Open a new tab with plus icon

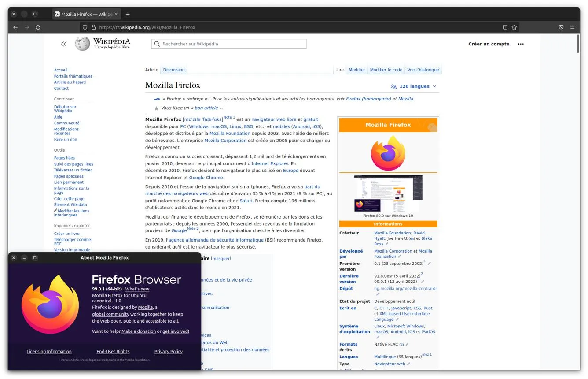[x=128, y=14]
